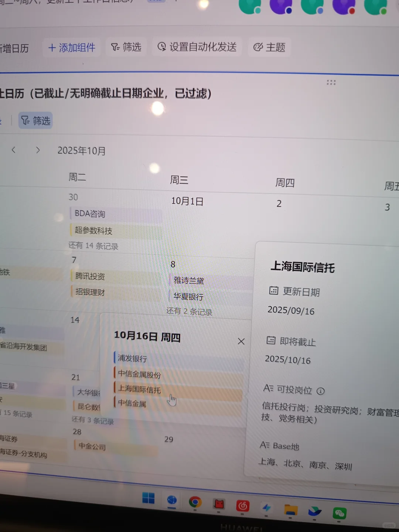This screenshot has height=532, width=399.
Task: Open the blue lightning app on the taskbar
Action: pos(266,508)
